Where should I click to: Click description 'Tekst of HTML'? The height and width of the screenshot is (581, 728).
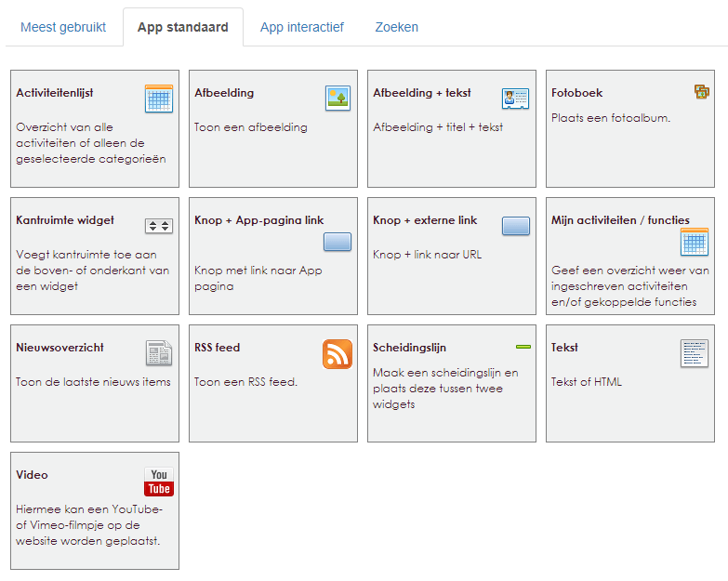(586, 382)
